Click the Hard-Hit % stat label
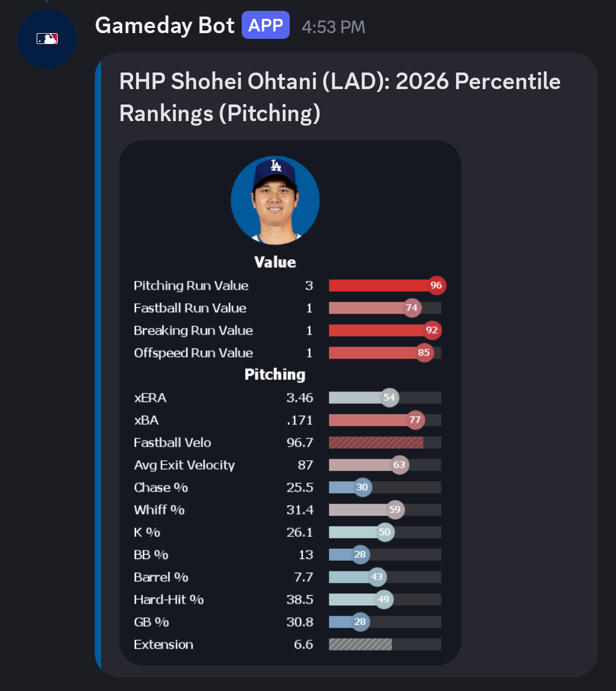 click(x=169, y=600)
